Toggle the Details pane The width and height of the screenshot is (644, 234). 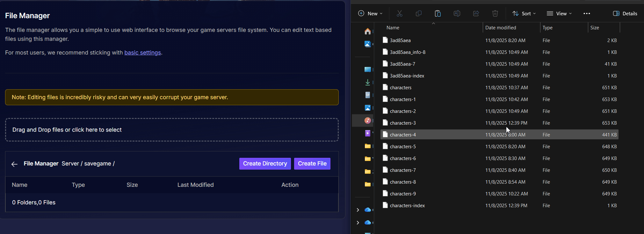[x=625, y=13]
